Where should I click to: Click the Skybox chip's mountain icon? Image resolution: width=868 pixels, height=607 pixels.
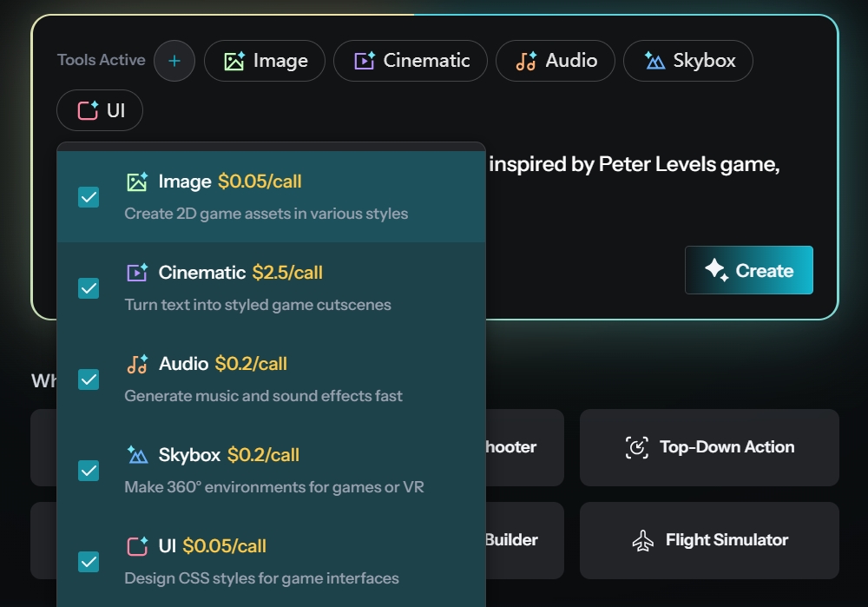[x=654, y=61]
